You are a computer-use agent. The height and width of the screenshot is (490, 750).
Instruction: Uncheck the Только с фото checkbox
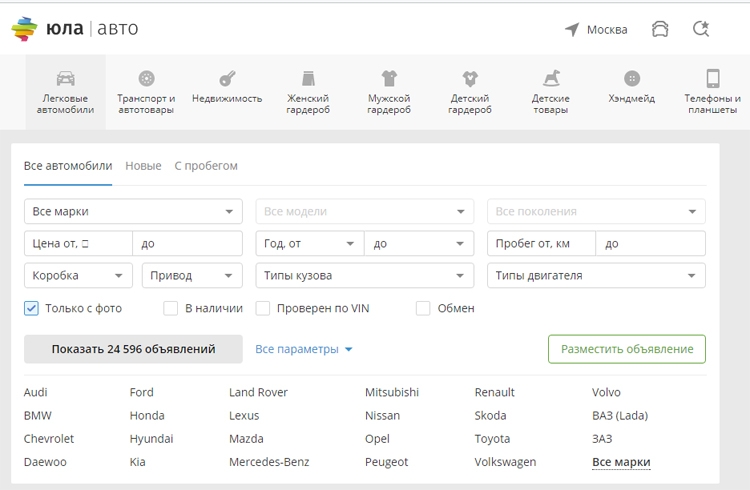31,308
